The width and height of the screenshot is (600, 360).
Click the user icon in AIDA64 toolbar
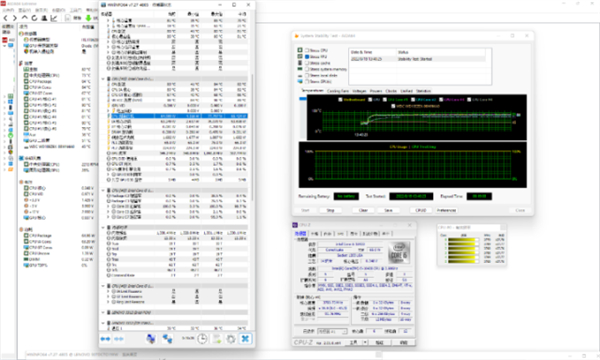tap(44, 18)
